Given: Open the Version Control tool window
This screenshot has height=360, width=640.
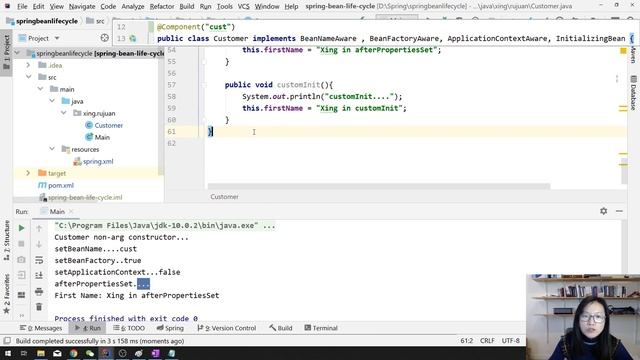Looking at the screenshot, I should coord(227,328).
